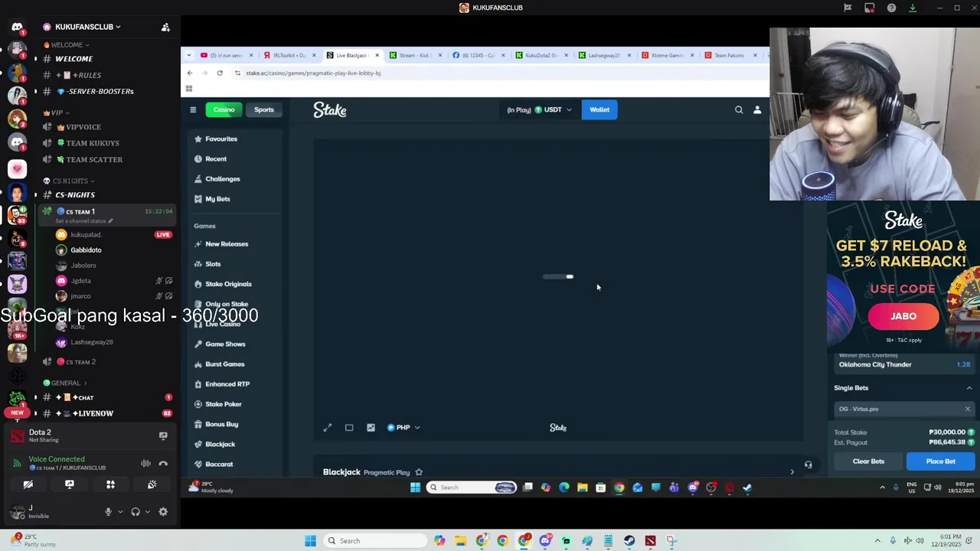
Task: Toggle theatre mode for the game
Action: [349, 427]
